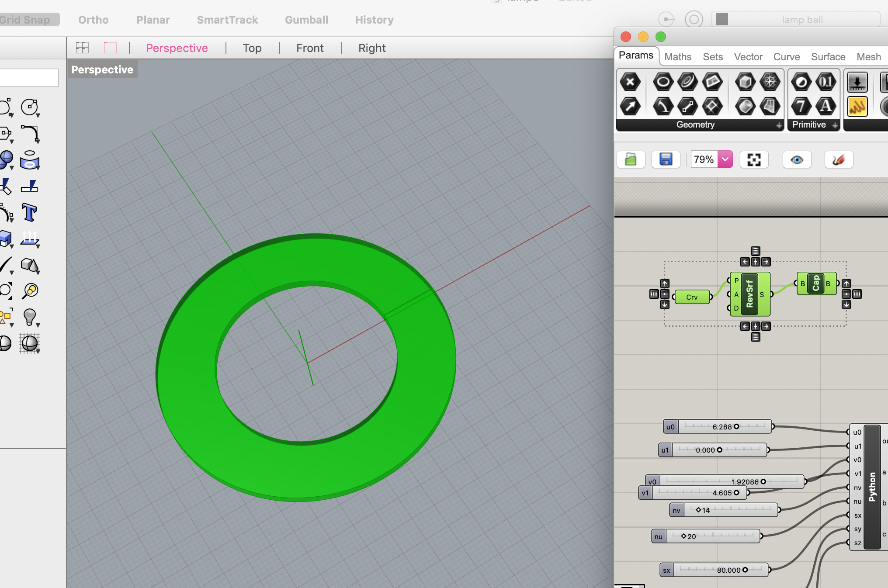
Task: Select the Mesh grid parameter icon
Action: (x=770, y=82)
